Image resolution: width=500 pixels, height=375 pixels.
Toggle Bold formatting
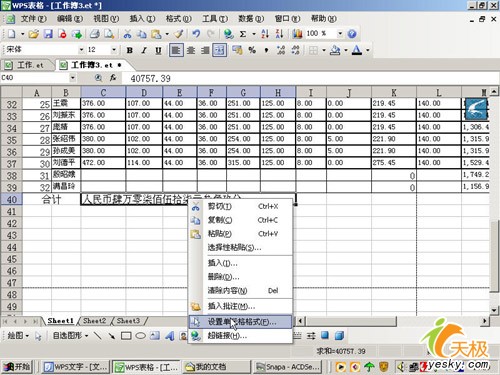130,50
